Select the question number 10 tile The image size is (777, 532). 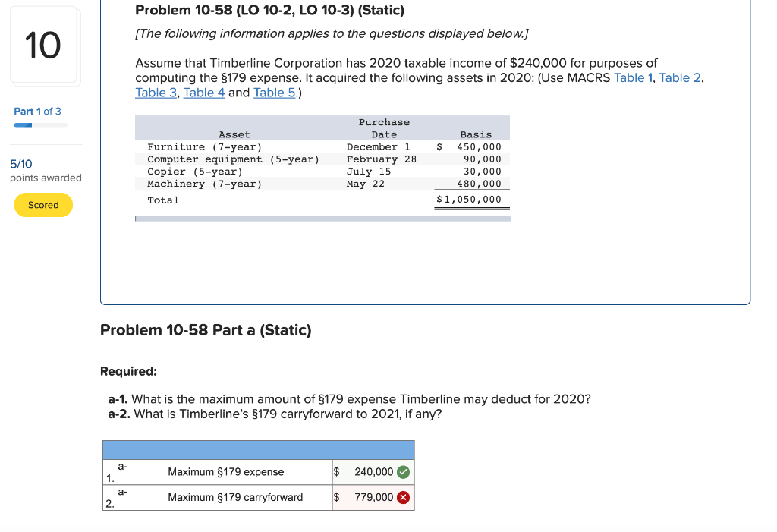[44, 46]
